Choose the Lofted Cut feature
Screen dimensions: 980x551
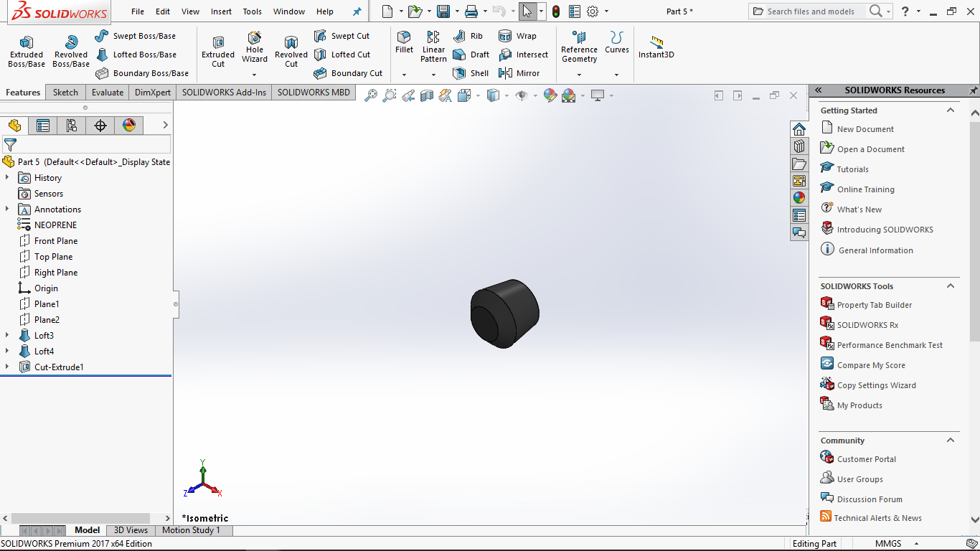[x=342, y=55]
